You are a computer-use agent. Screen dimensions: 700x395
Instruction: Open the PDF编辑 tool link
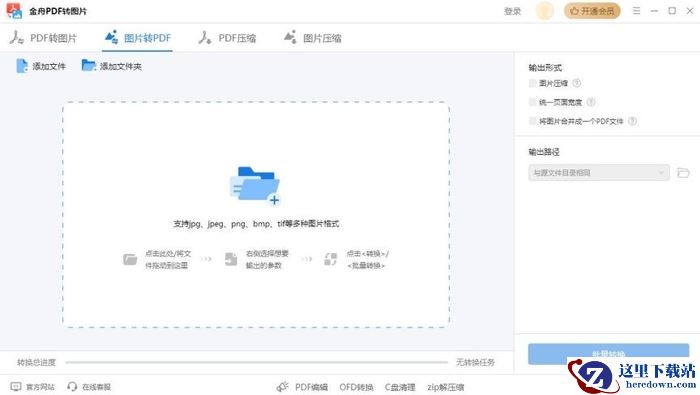click(x=311, y=387)
